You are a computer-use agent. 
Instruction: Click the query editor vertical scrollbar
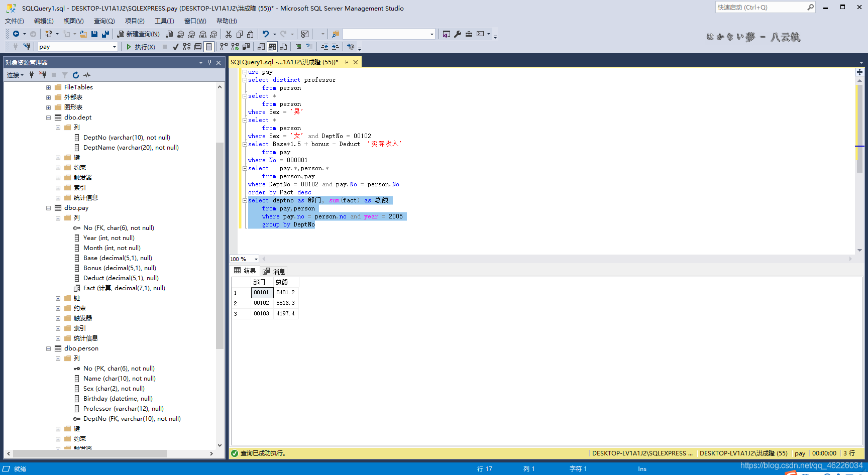tap(859, 129)
